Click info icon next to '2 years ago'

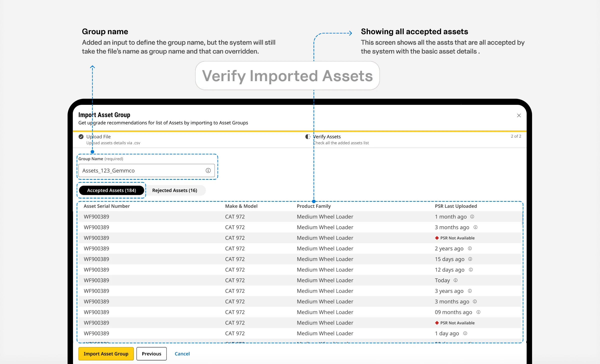[x=470, y=248]
